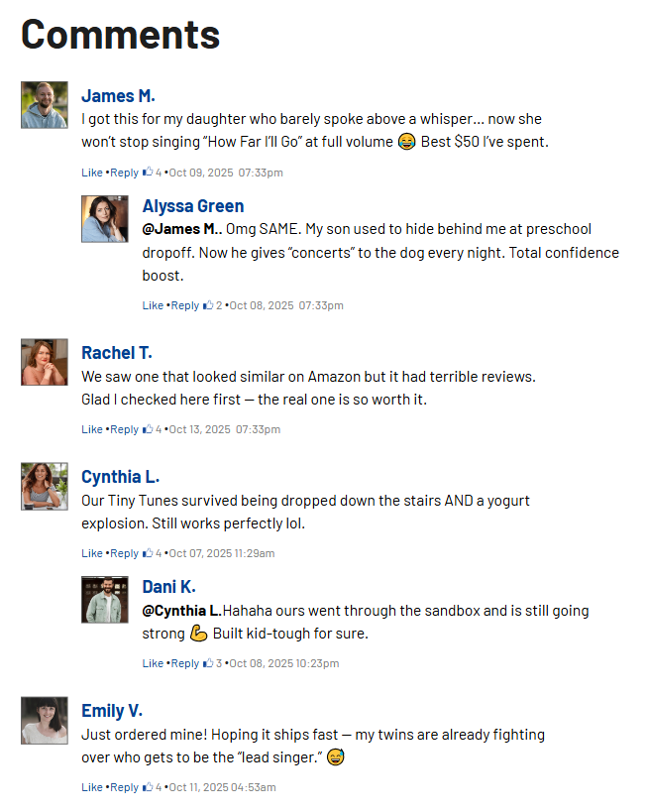Click thumbs-up icon on Alyssa Green's reply
The width and height of the screenshot is (648, 812).
tap(208, 305)
